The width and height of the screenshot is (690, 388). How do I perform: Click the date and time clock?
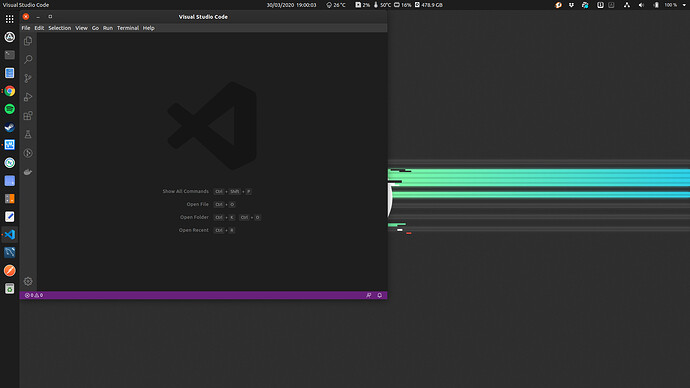[x=291, y=5]
